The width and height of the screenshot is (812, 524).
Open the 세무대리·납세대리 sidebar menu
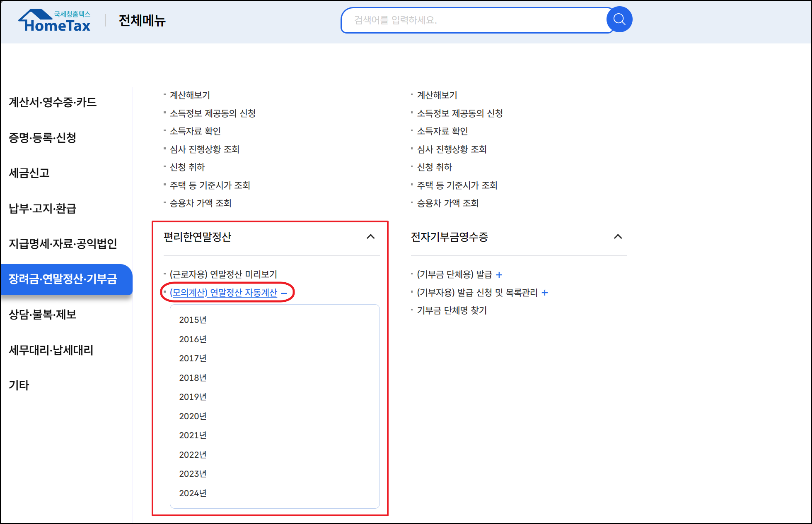pos(51,350)
